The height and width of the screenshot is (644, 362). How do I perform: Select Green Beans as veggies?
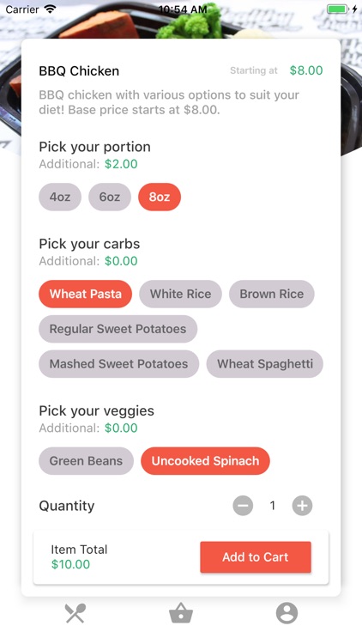pyautogui.click(x=86, y=461)
